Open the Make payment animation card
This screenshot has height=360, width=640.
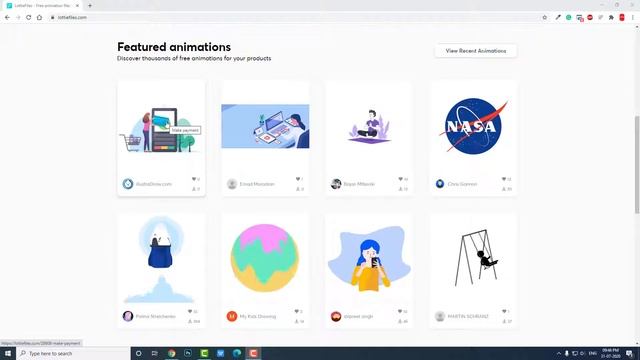161,138
